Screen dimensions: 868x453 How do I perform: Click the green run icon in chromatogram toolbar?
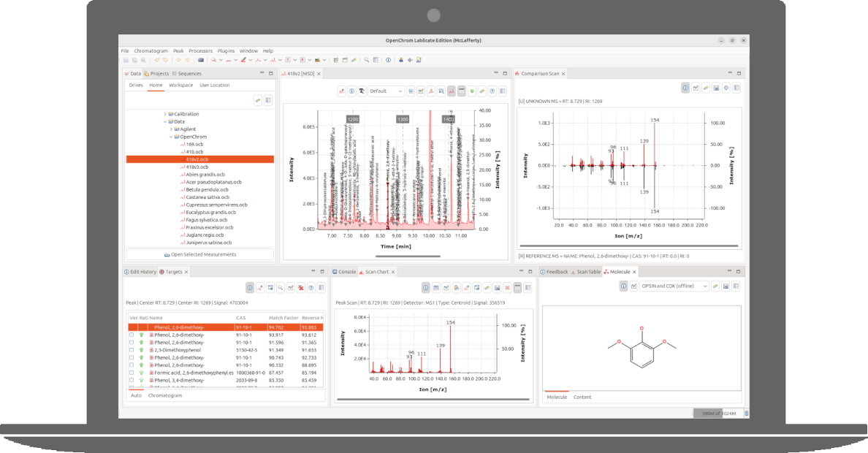[x=472, y=91]
